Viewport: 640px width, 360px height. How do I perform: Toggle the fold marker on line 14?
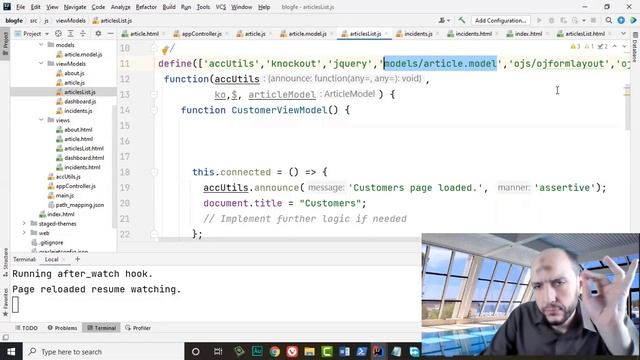pyautogui.click(x=154, y=110)
